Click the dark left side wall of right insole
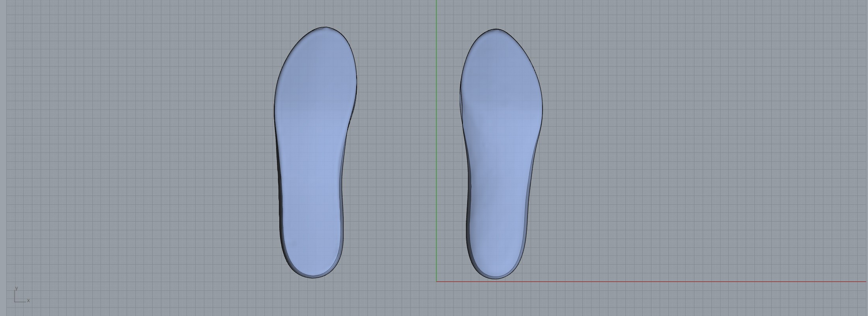 pos(468,205)
